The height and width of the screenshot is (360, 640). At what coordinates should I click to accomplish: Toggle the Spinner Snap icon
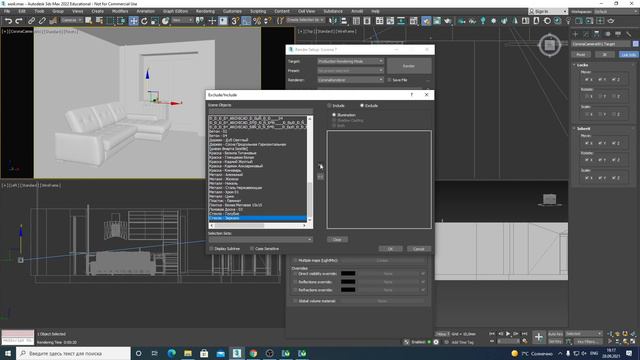[x=267, y=20]
